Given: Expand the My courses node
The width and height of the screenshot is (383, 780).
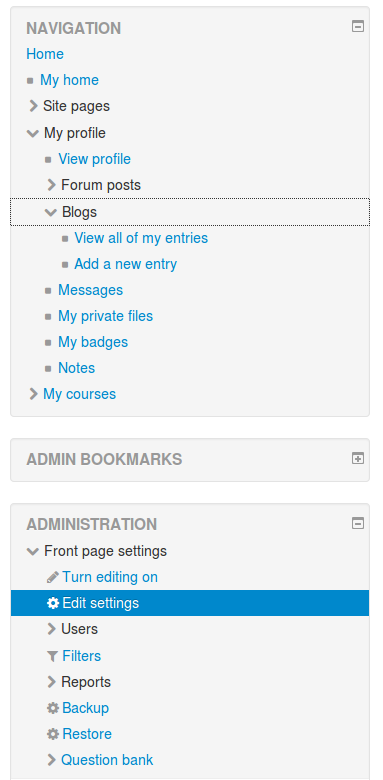Looking at the screenshot, I should [x=33, y=394].
